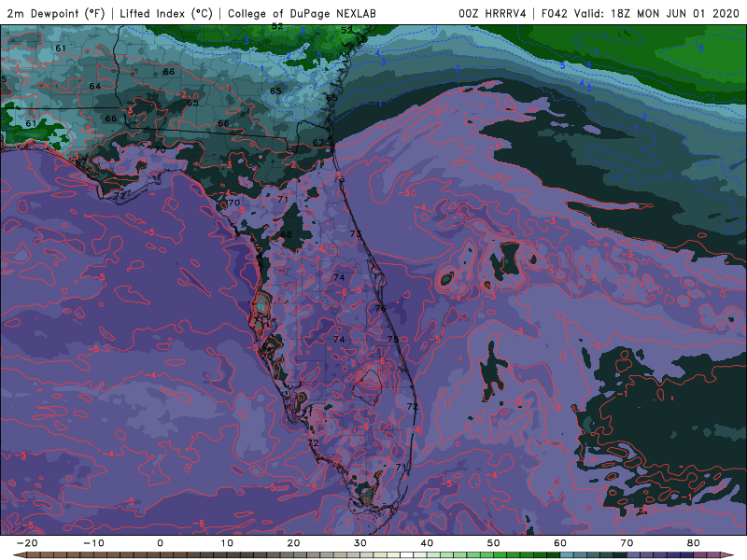The height and width of the screenshot is (560, 747).
Task: Click the '80' color scale label
Action: [x=694, y=543]
